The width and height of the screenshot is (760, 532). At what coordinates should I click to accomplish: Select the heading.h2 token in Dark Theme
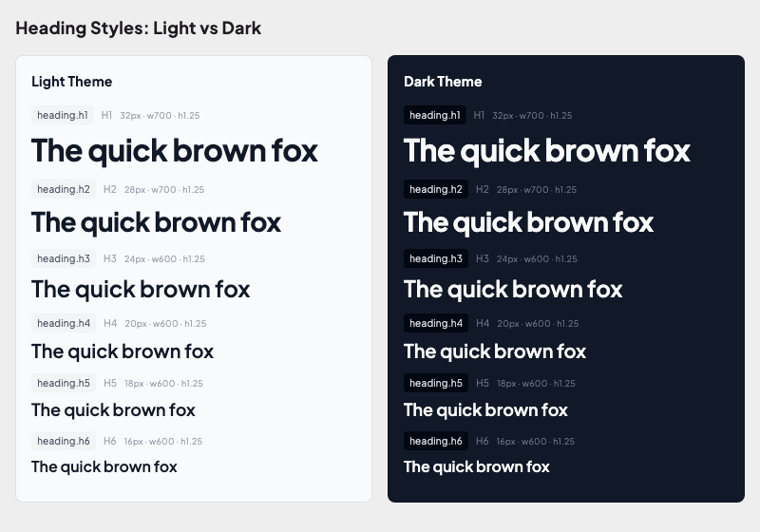click(x=436, y=189)
